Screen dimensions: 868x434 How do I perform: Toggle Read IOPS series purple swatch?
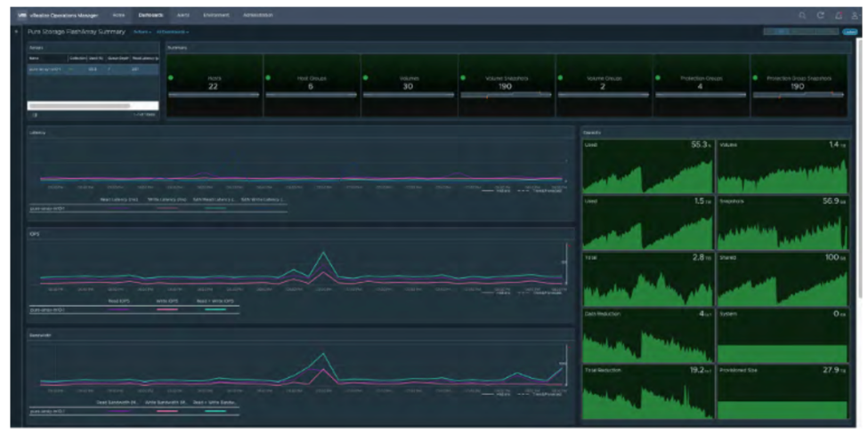tap(119, 309)
